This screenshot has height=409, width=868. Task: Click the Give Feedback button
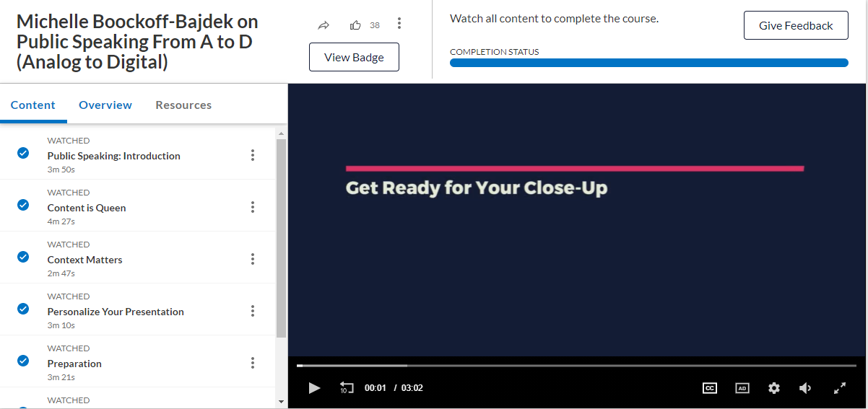pyautogui.click(x=796, y=25)
